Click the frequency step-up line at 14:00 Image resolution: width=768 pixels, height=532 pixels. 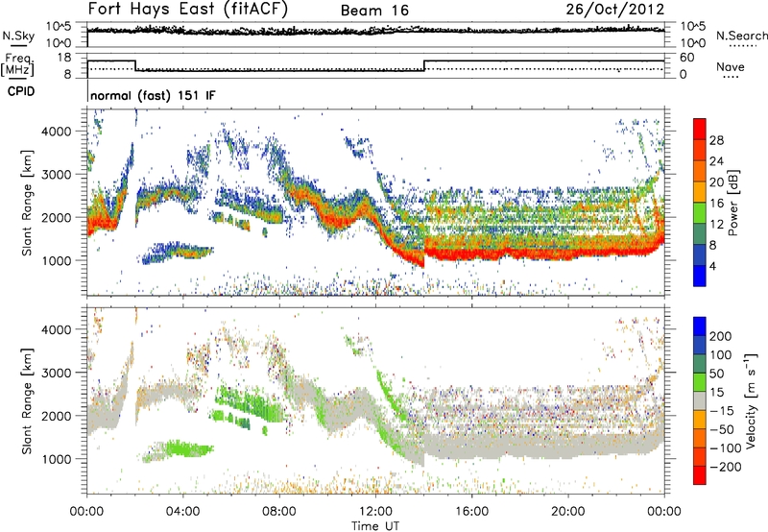(x=424, y=65)
